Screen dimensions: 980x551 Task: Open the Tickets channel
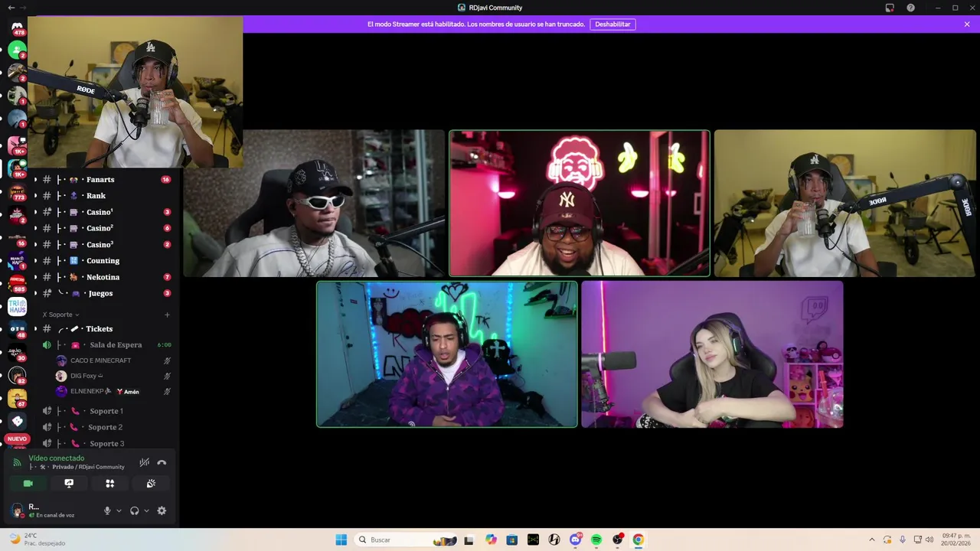pos(99,329)
